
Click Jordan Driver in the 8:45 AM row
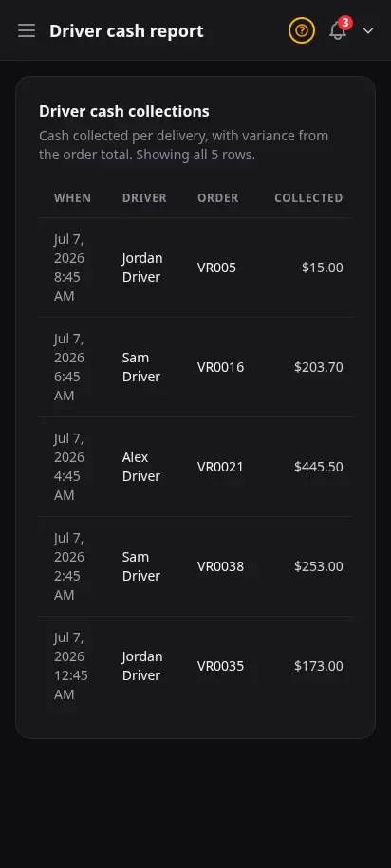click(x=142, y=268)
